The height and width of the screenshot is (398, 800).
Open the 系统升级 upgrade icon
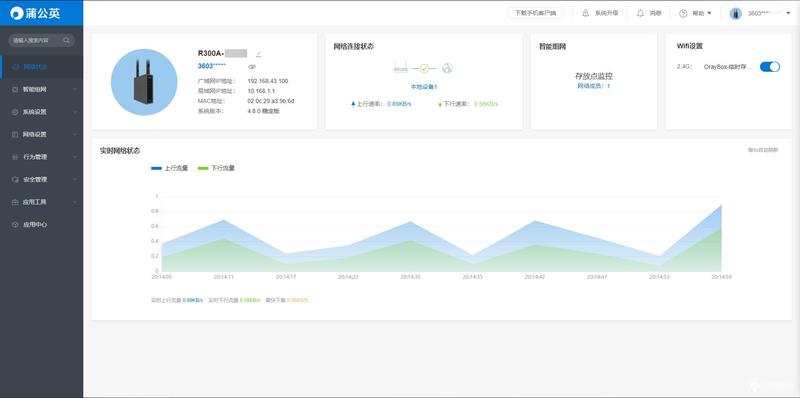coord(585,13)
